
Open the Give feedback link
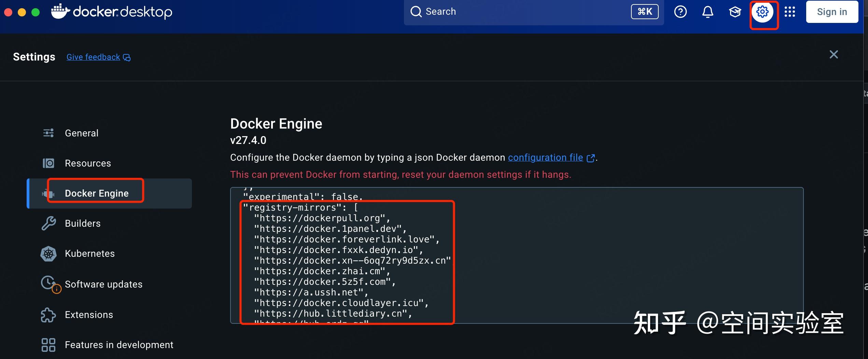click(x=93, y=57)
